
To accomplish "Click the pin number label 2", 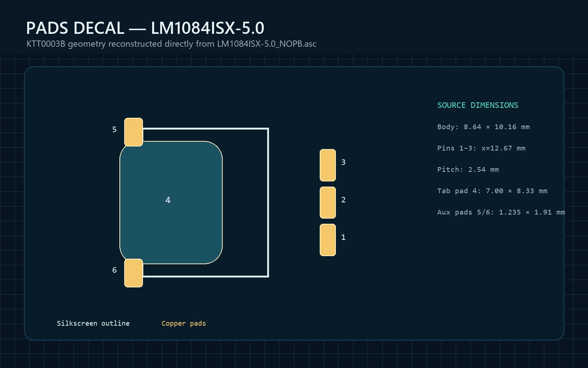I will click(343, 200).
